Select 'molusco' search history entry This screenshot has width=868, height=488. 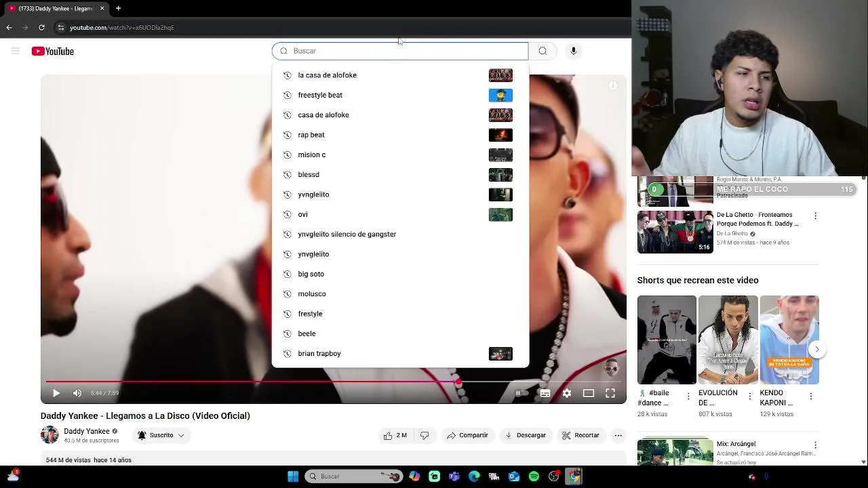tap(400, 294)
